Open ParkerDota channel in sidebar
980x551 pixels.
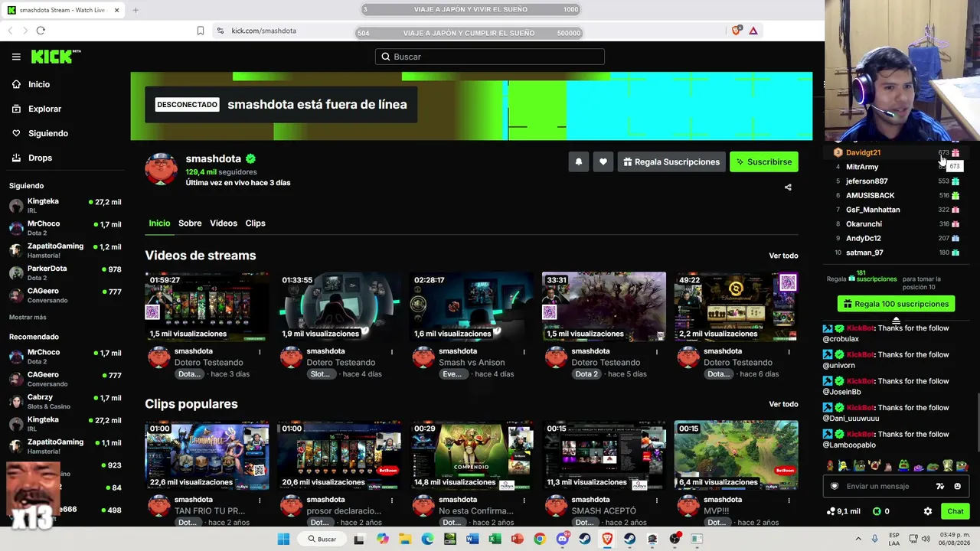pos(65,272)
